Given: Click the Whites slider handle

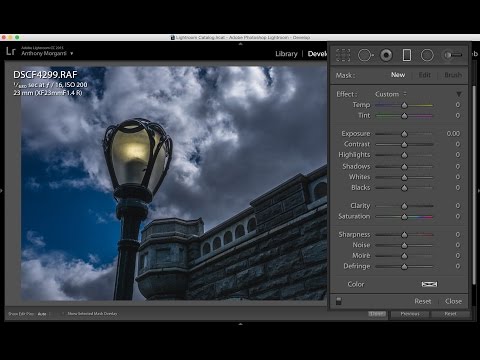Looking at the screenshot, I should pos(404,177).
